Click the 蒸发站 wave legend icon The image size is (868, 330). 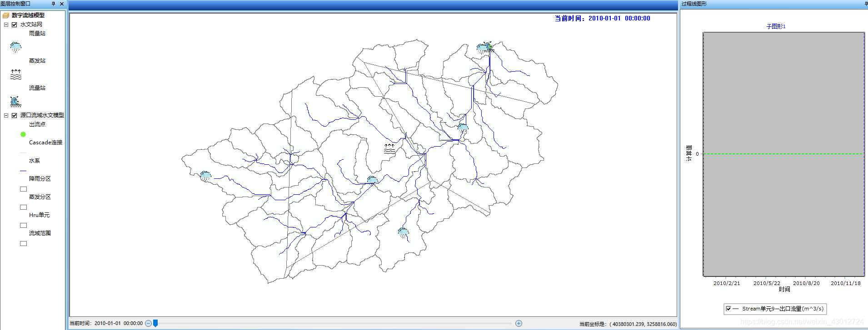[16, 74]
